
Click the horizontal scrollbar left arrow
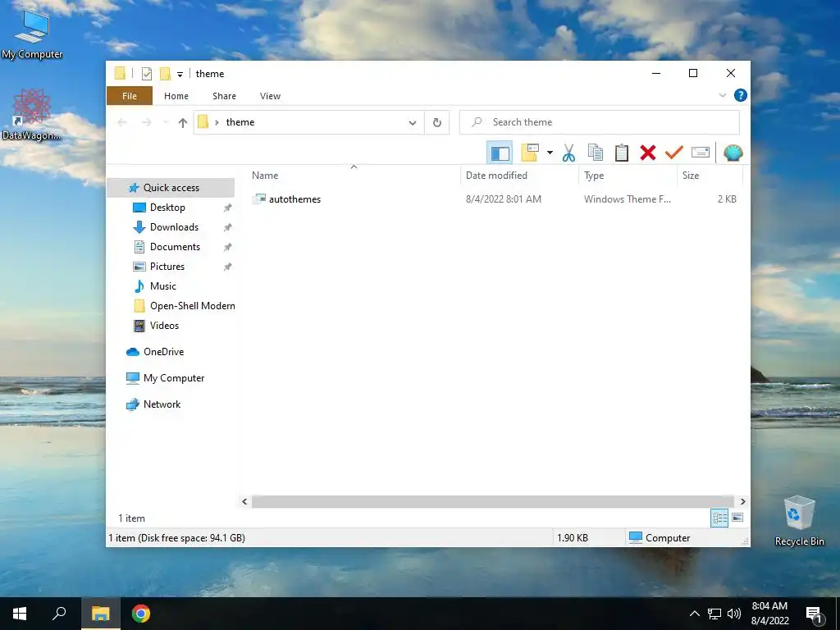point(244,501)
